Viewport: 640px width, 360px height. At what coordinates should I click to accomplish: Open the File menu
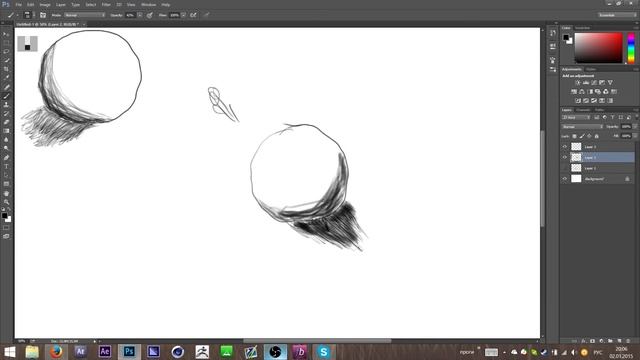pyautogui.click(x=18, y=4)
